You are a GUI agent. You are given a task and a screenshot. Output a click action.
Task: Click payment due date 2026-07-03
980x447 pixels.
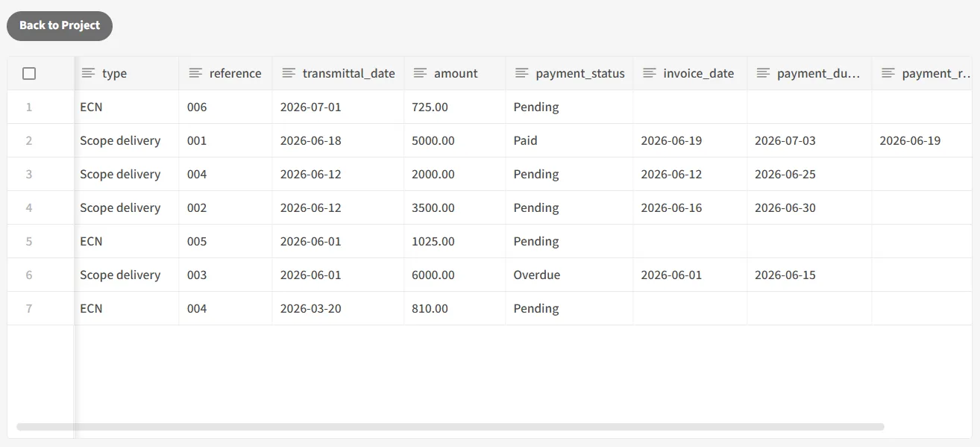click(810, 140)
